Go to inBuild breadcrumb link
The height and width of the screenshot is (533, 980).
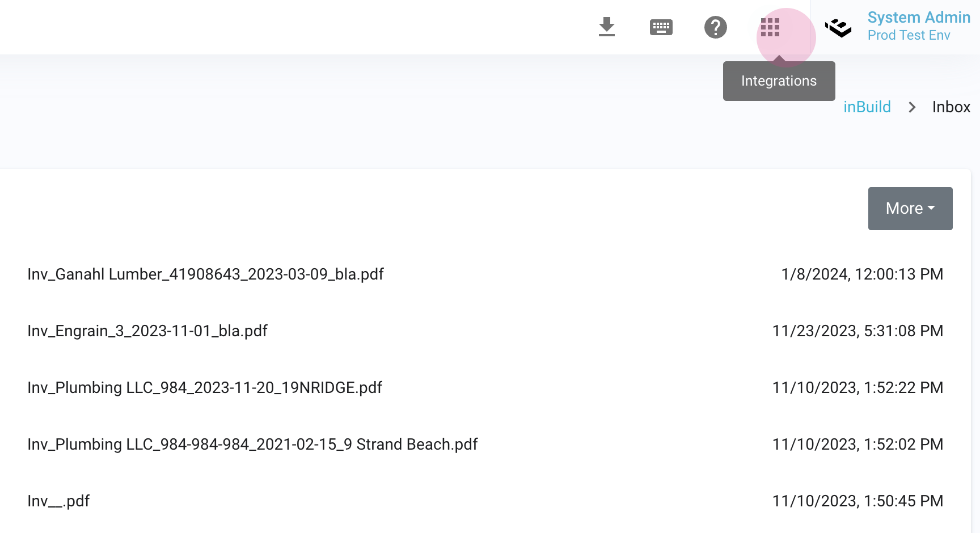coord(867,107)
